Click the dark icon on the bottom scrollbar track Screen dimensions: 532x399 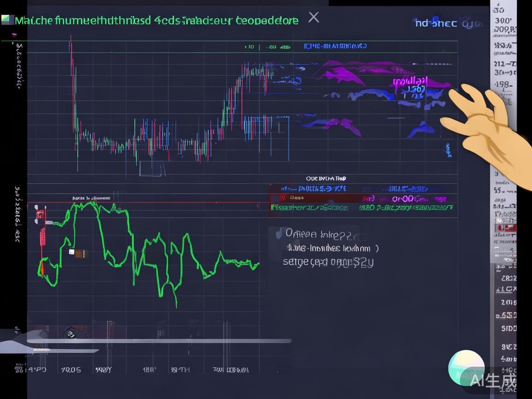coord(70,332)
